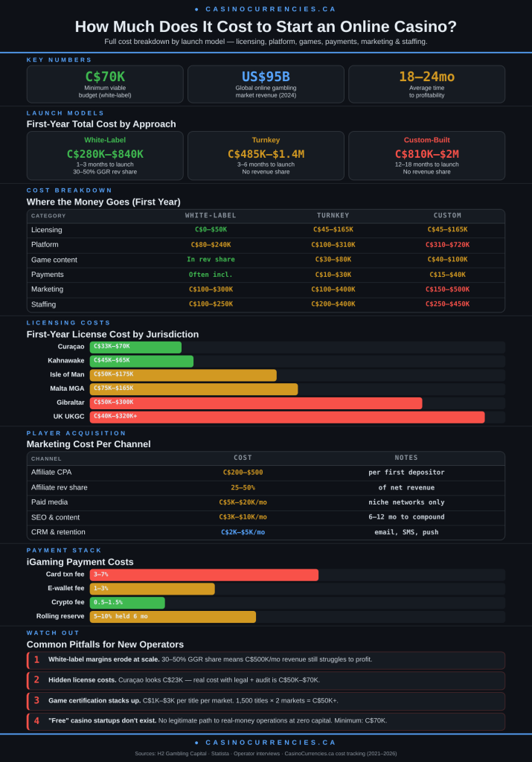Click the E-wallet fee bar
The height and width of the screenshot is (762, 532).
point(152,589)
